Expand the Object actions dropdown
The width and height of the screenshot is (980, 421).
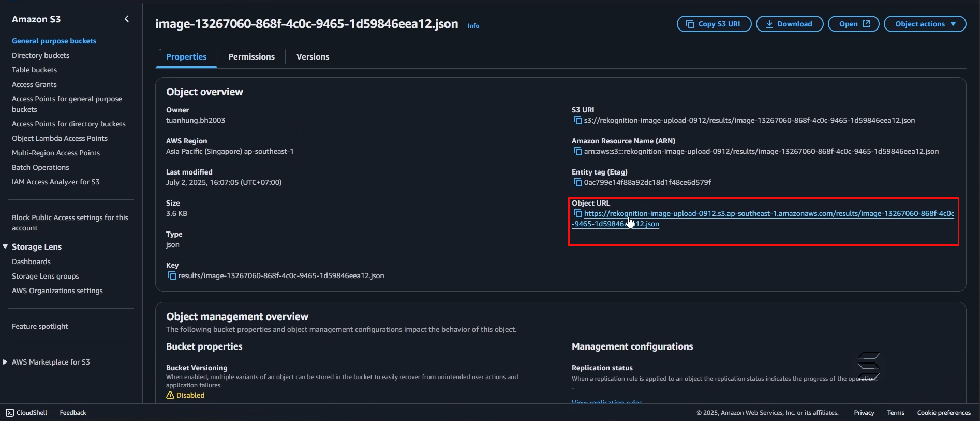coord(925,24)
